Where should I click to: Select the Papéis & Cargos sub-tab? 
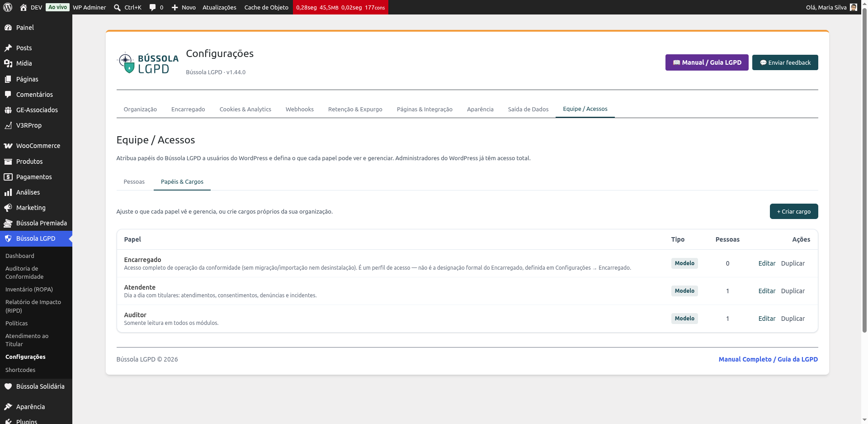(182, 182)
